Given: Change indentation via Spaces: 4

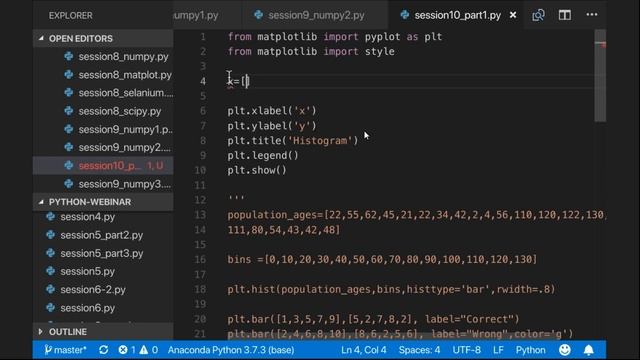Looking at the screenshot, I should click(419, 350).
